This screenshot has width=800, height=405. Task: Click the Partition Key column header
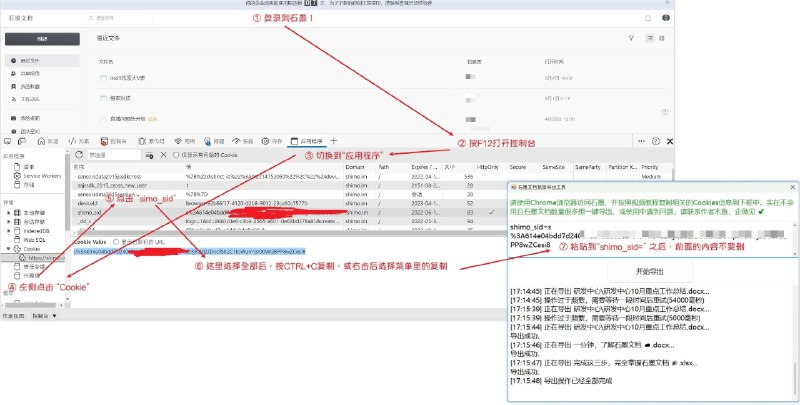pyautogui.click(x=622, y=167)
